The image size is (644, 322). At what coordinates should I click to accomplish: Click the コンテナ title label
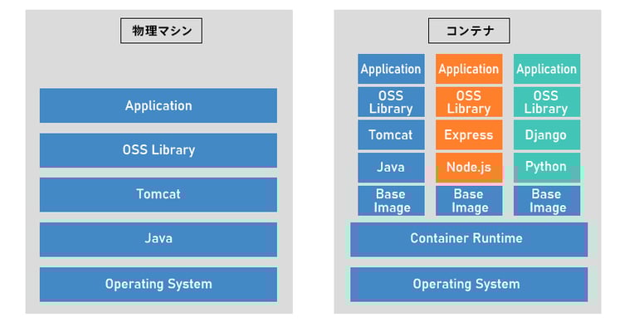(469, 31)
